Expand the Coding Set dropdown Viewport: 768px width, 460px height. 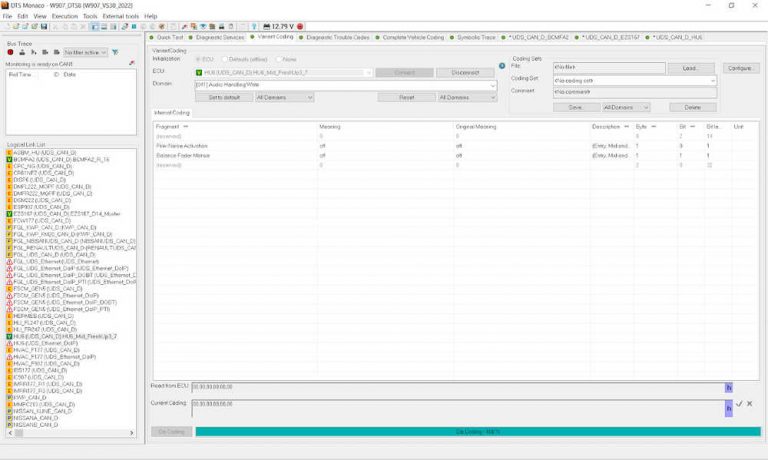(712, 80)
